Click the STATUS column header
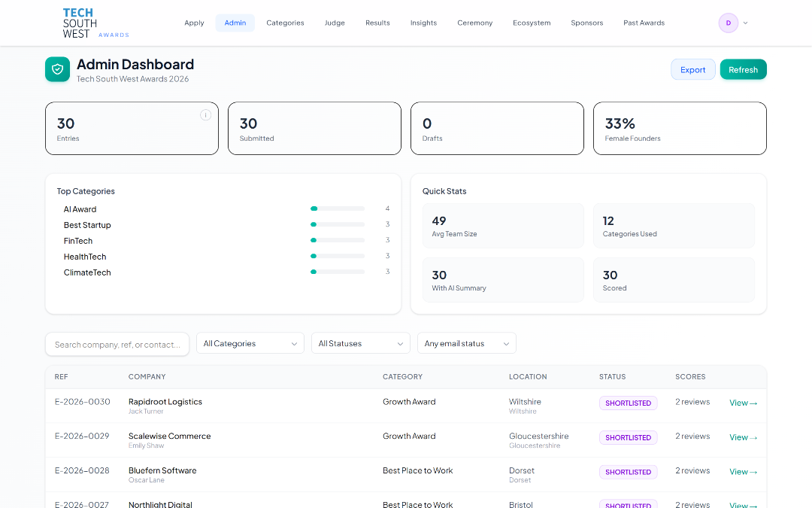The height and width of the screenshot is (508, 812). 612,377
